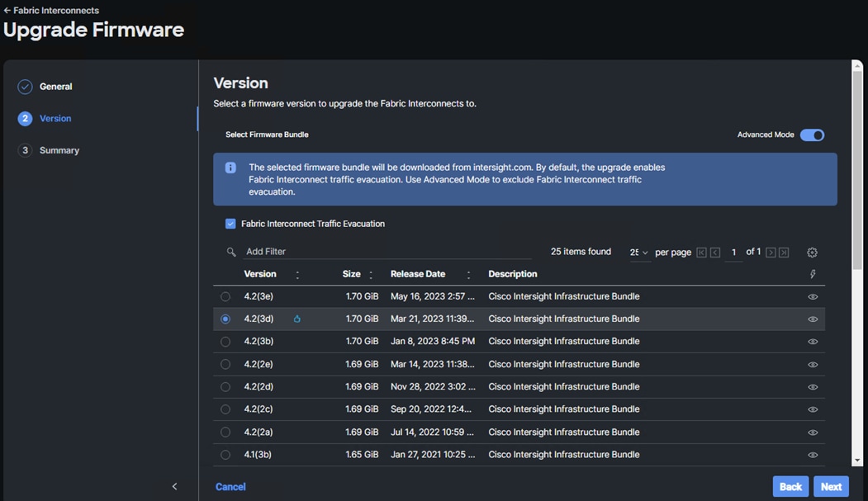Open table settings gear icon
This screenshot has height=501, width=868.
click(x=812, y=253)
